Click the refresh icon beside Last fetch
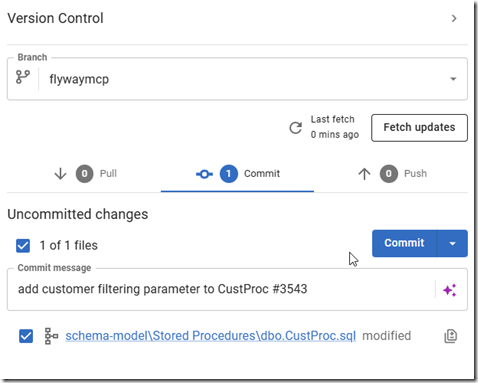Screen dimensions: 478x383 tap(295, 127)
